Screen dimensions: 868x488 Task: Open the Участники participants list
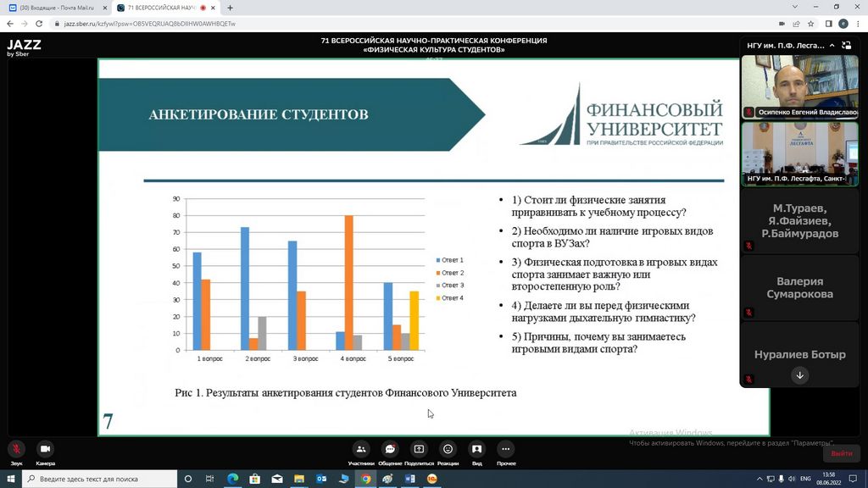[x=361, y=449]
